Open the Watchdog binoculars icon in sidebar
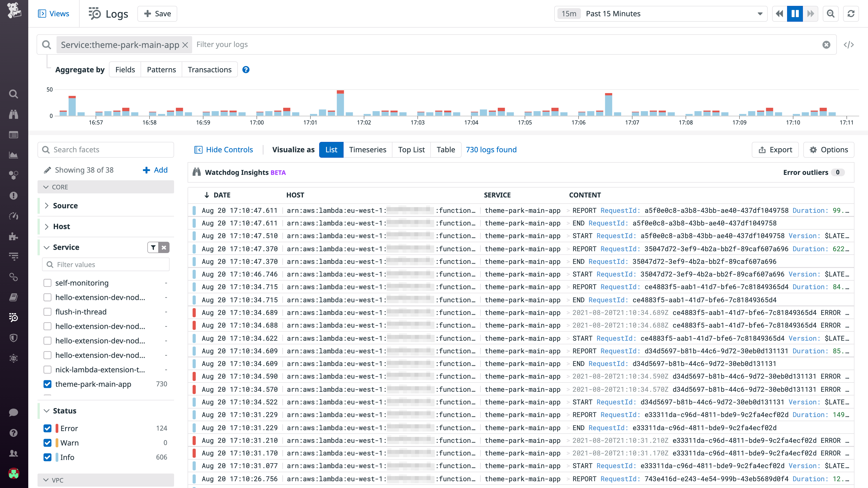Viewport: 868px width, 488px height. [14, 115]
